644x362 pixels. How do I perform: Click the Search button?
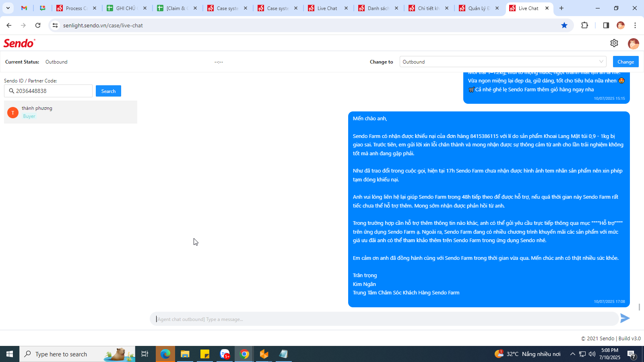(108, 91)
